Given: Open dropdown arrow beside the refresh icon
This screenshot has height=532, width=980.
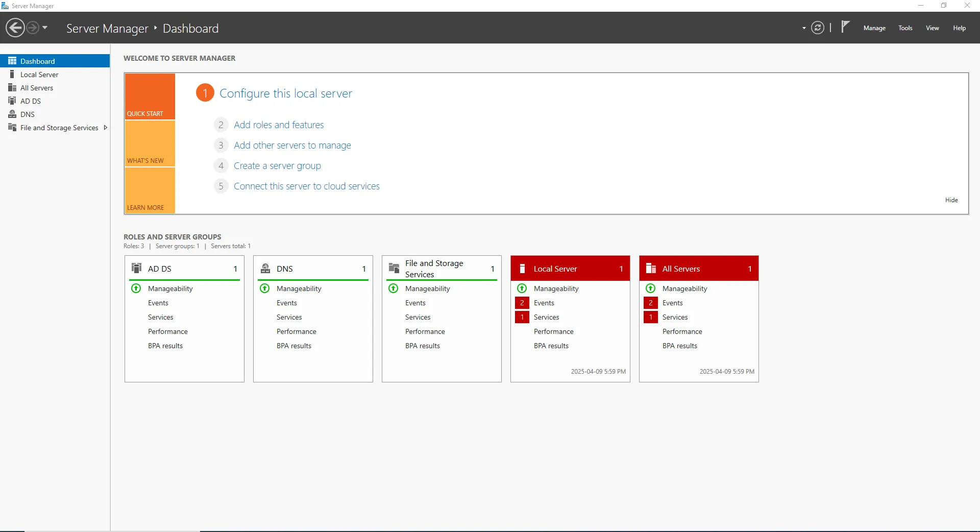Looking at the screenshot, I should [x=804, y=28].
